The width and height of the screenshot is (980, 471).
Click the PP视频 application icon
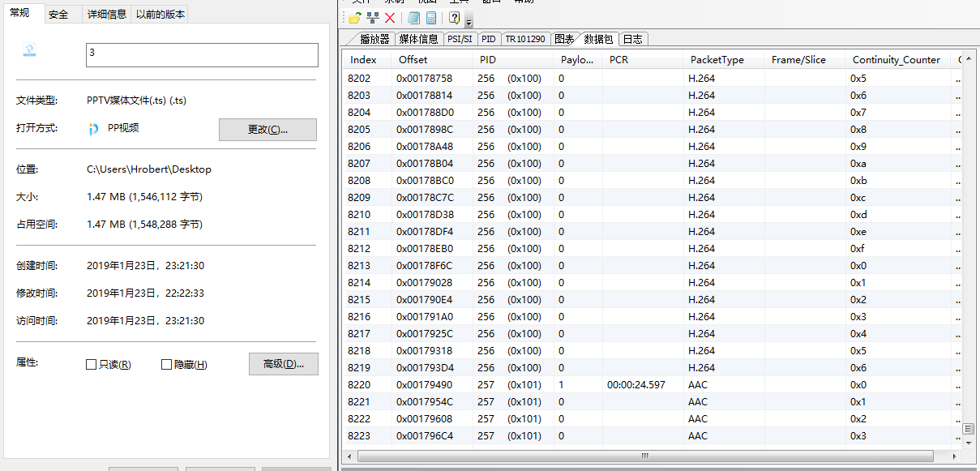[x=94, y=129]
